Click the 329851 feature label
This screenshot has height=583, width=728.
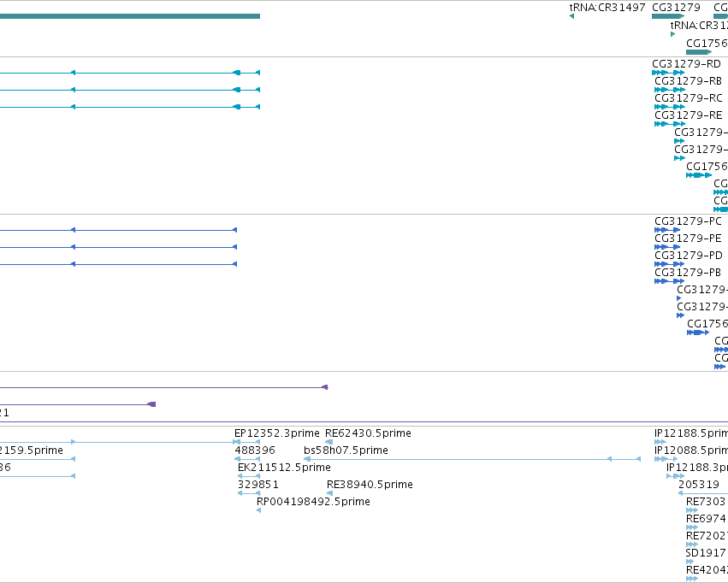tap(258, 485)
